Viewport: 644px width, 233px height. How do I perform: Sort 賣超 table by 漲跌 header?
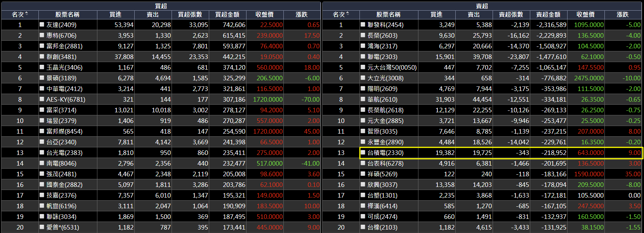(623, 14)
